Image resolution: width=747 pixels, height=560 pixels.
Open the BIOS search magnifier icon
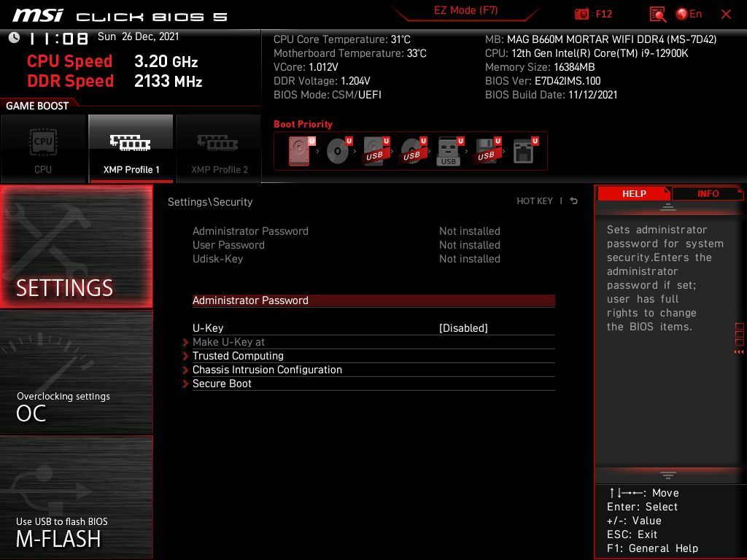pyautogui.click(x=657, y=14)
